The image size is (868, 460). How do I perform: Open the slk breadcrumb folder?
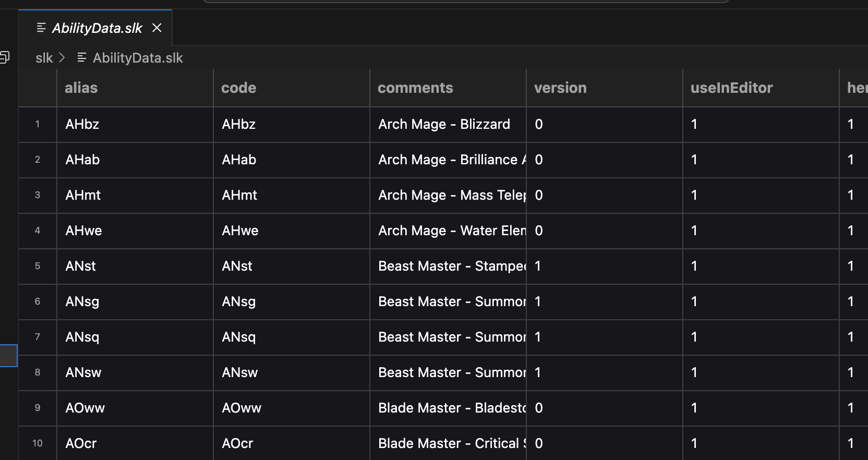pyautogui.click(x=44, y=58)
